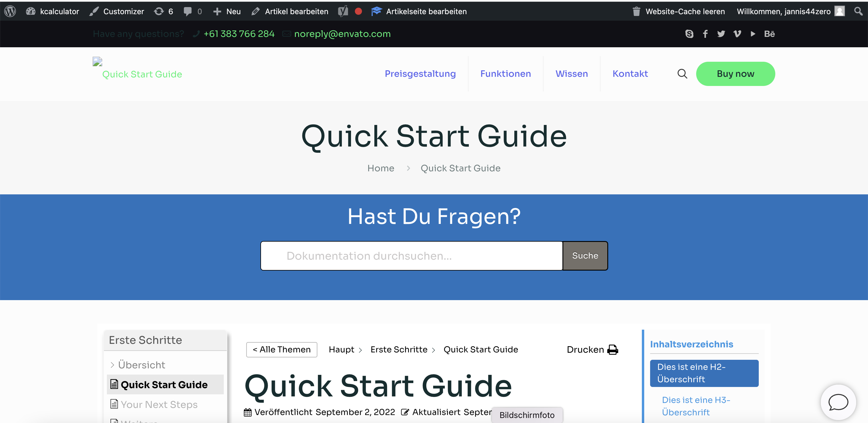The width and height of the screenshot is (868, 423).
Task: Call the +61 383 766 284 number
Action: point(239,34)
